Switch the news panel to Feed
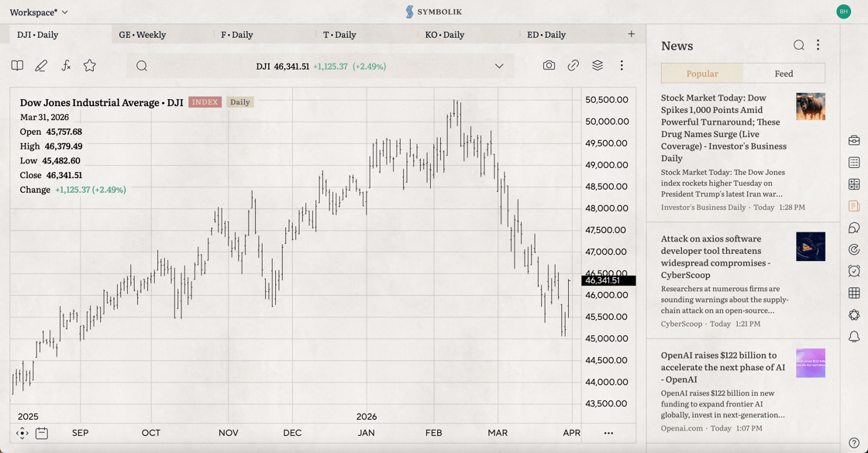Viewport: 868px width, 453px height. tap(784, 74)
